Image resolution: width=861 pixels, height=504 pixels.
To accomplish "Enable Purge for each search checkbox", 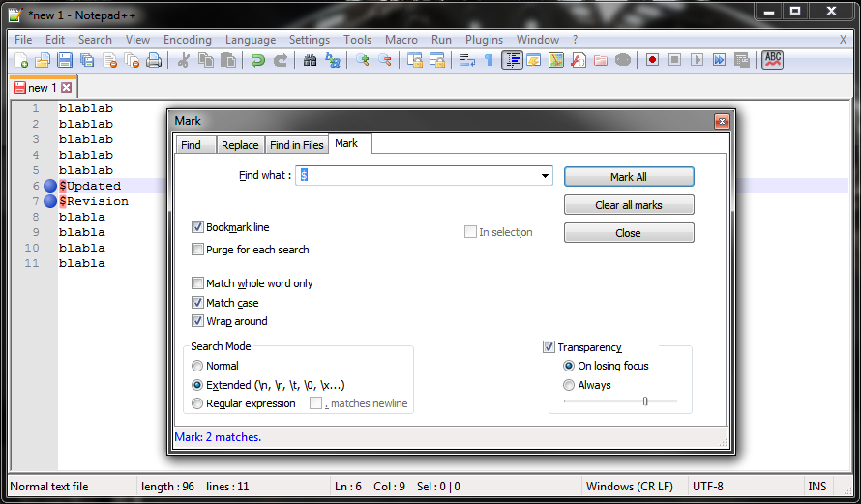I will tap(197, 250).
